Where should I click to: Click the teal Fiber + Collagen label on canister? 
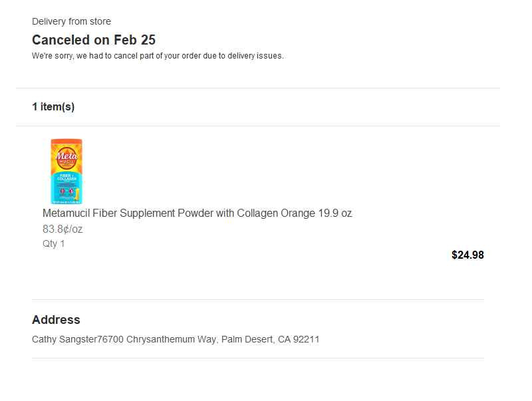point(66,180)
